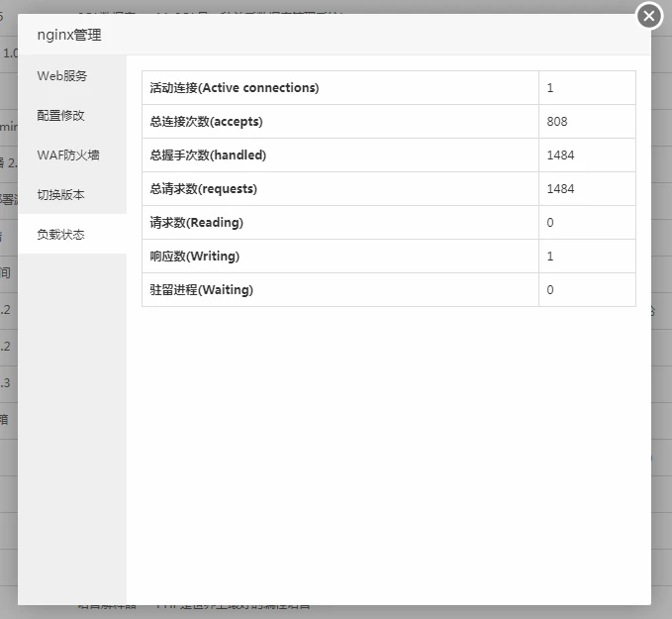This screenshot has width=672, height=619.
Task: Close the nginx管理 dialog
Action: point(649,16)
